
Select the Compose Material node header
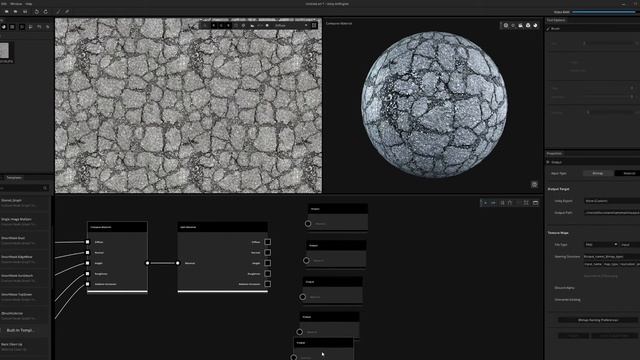pos(117,227)
